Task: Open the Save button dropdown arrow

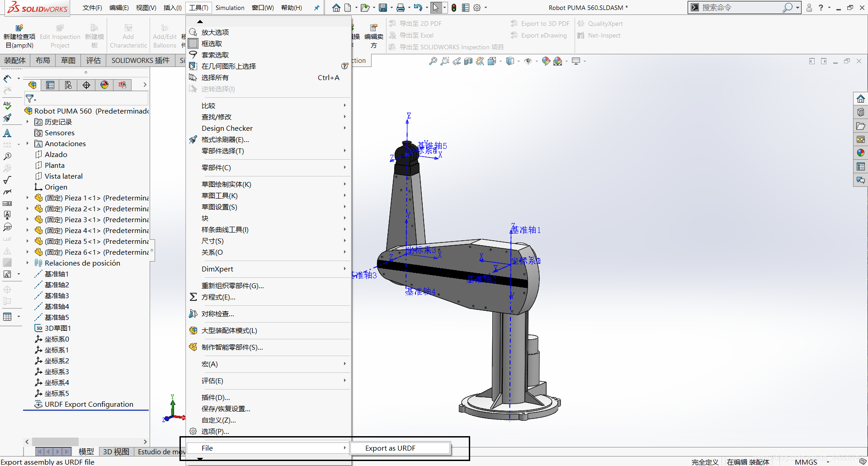Action: (x=391, y=8)
